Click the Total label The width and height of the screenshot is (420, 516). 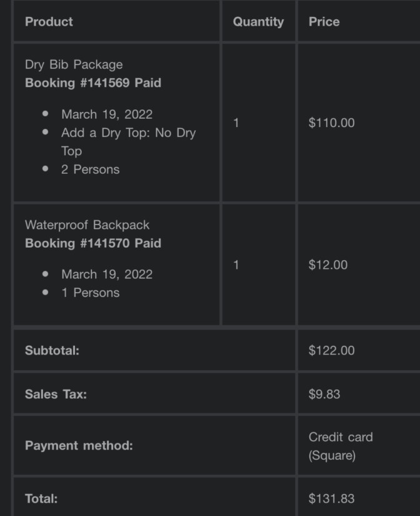click(x=41, y=498)
